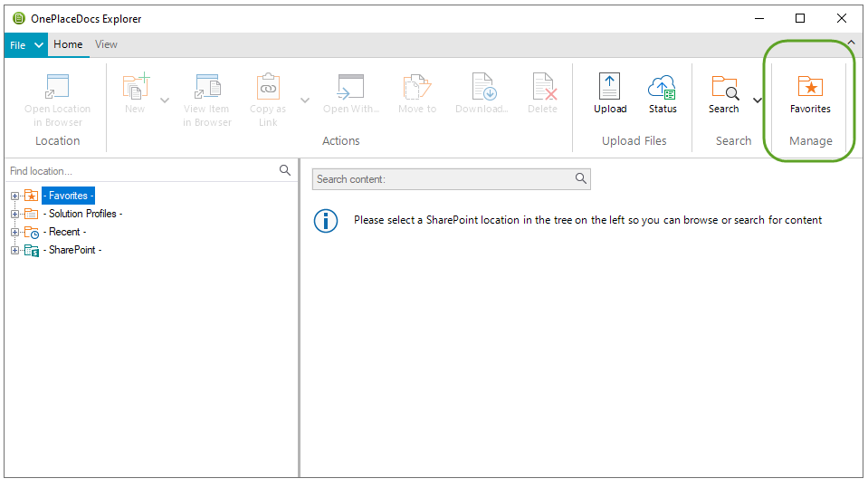Close the OnePlaceDocs Explorer window

[x=842, y=18]
